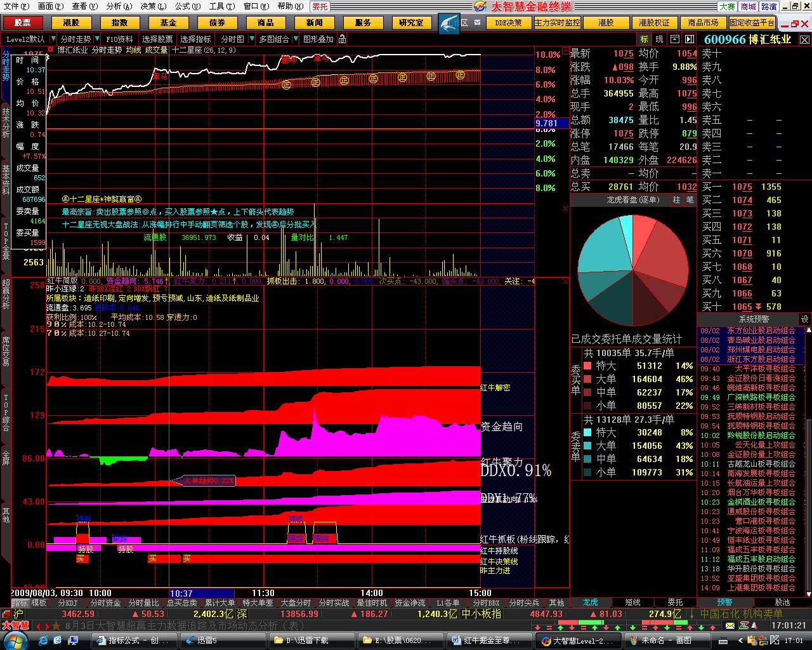This screenshot has width=812, height=650.
Task: Click the 设 button on the 系统预警 header
Action: click(804, 319)
